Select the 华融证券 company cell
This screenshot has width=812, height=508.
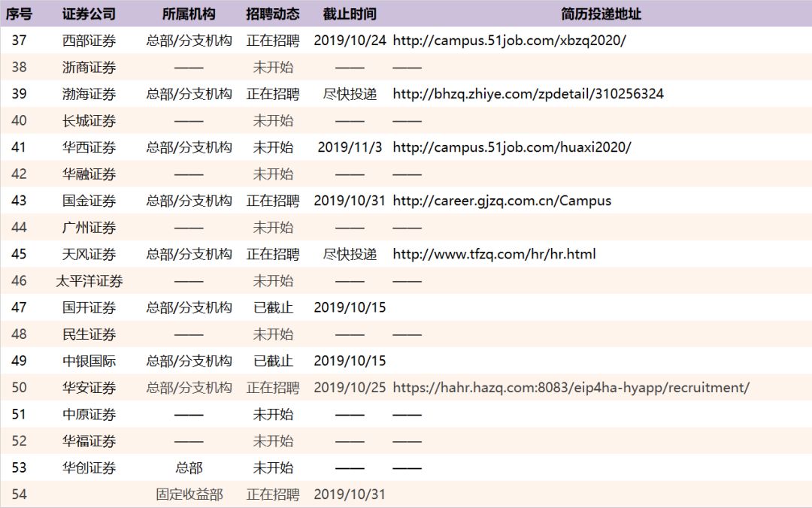click(x=89, y=174)
